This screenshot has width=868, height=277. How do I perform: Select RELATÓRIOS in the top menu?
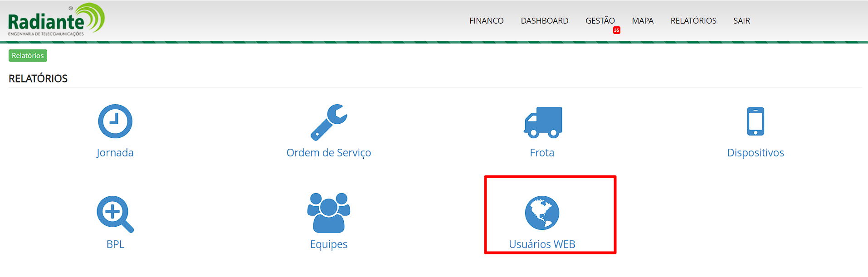coord(693,21)
